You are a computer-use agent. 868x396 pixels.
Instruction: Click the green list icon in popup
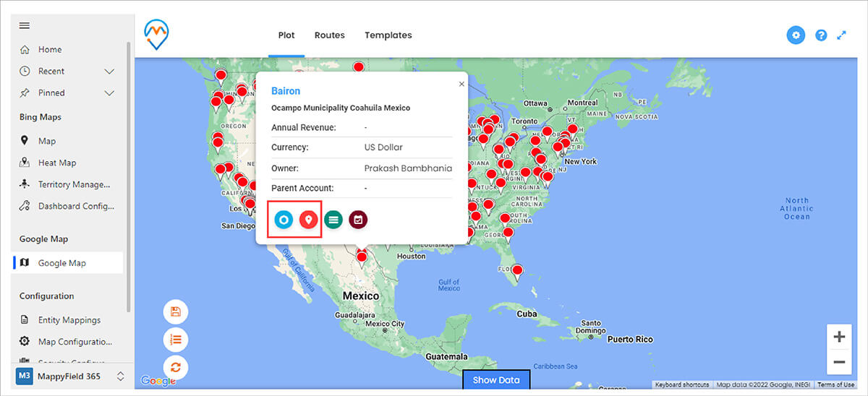point(333,219)
